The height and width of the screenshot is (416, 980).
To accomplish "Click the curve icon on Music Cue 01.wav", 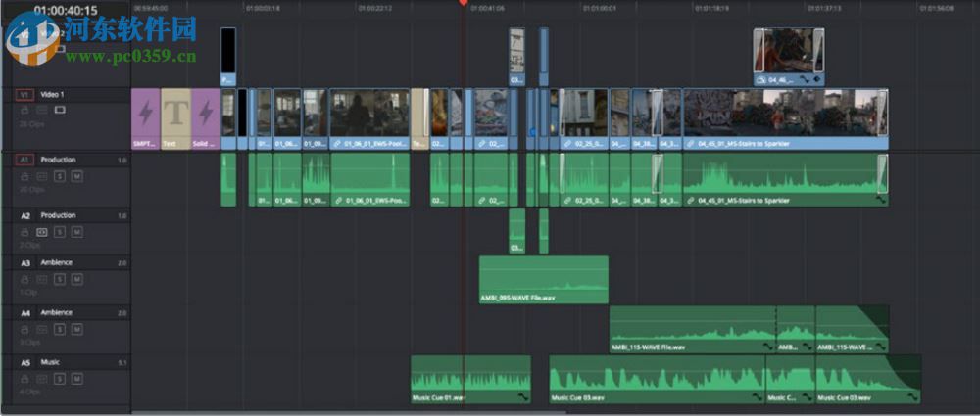I will point(523,397).
